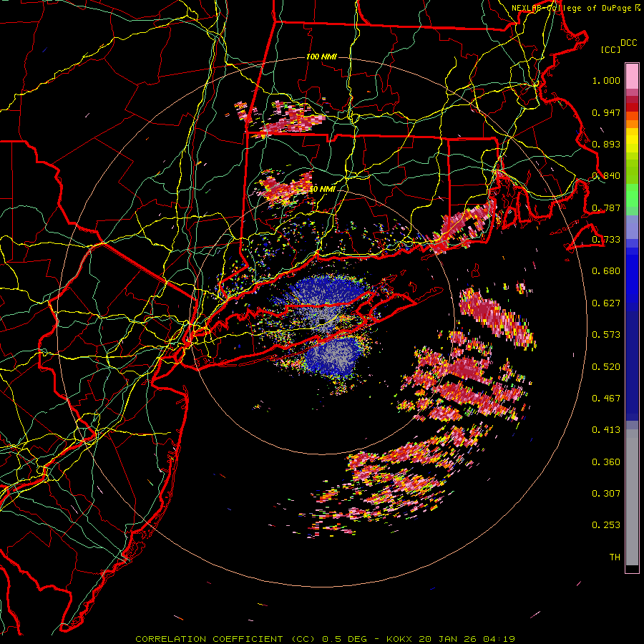Click the 0.5 DEG elevation text

point(346,639)
